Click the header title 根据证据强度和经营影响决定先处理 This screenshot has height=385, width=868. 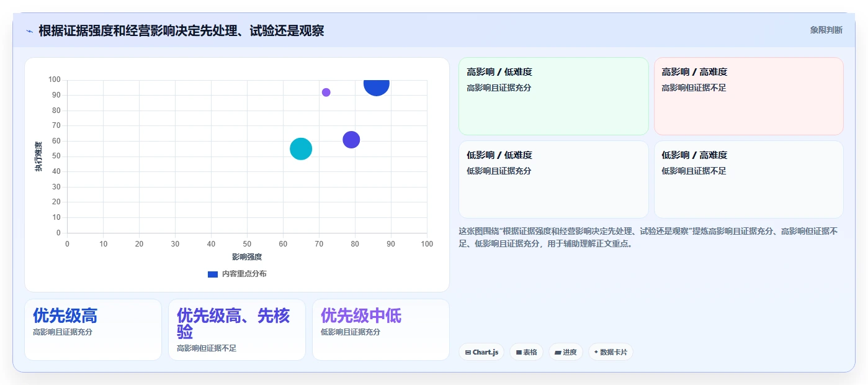[181, 31]
